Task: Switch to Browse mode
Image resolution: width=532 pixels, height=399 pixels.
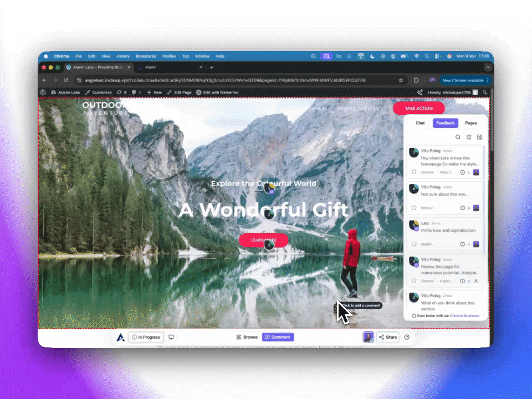Action: pyautogui.click(x=247, y=337)
